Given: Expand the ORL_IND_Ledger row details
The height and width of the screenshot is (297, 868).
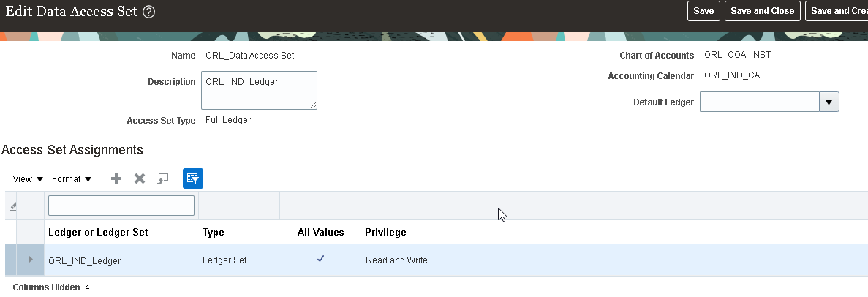Looking at the screenshot, I should pyautogui.click(x=31, y=259).
